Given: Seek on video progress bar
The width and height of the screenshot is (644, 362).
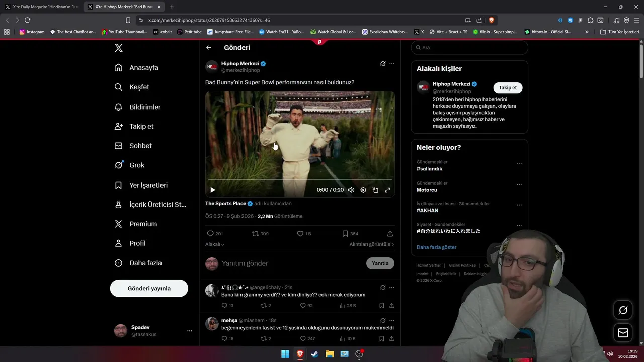Looking at the screenshot, I should click(300, 179).
